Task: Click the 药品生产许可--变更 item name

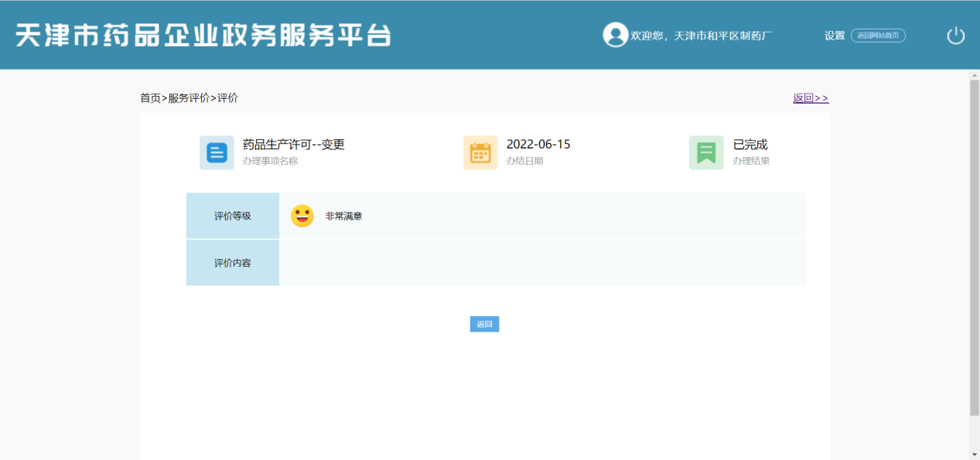Action: coord(293,145)
